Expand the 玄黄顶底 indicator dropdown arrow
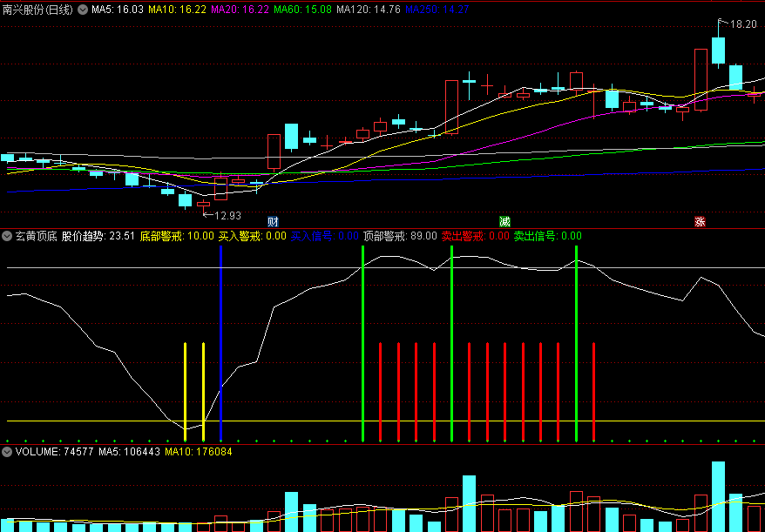765x532 pixels. (7, 237)
